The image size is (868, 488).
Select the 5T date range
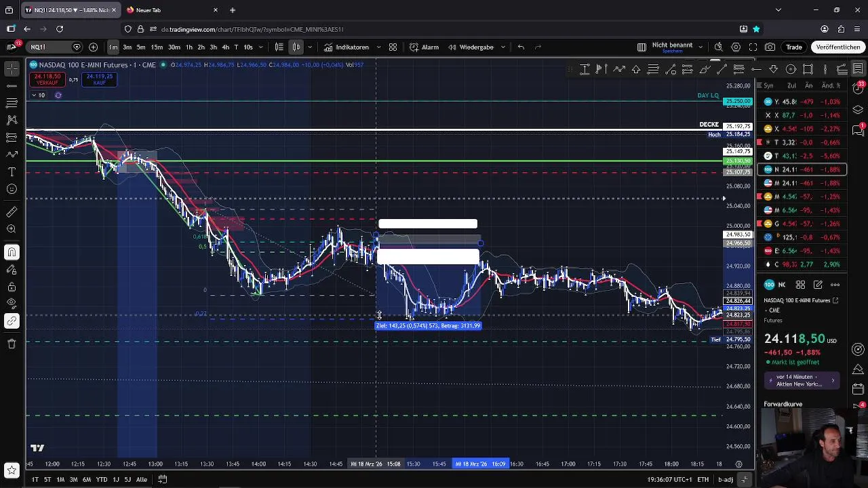(x=47, y=479)
